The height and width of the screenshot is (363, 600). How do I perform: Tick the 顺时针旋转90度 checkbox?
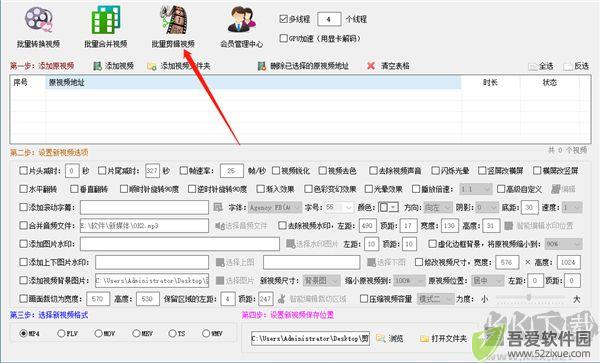[x=124, y=189]
